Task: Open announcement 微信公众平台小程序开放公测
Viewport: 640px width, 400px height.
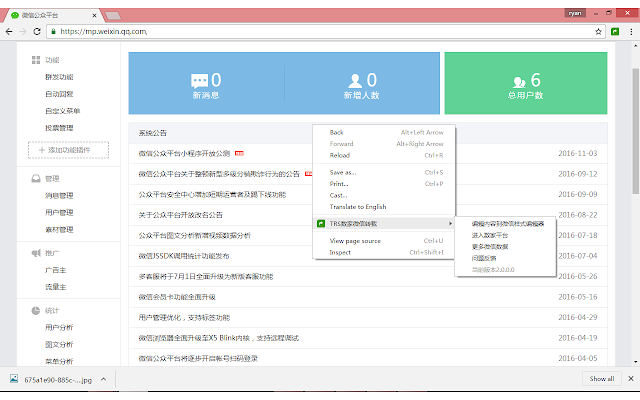Action: 184,153
